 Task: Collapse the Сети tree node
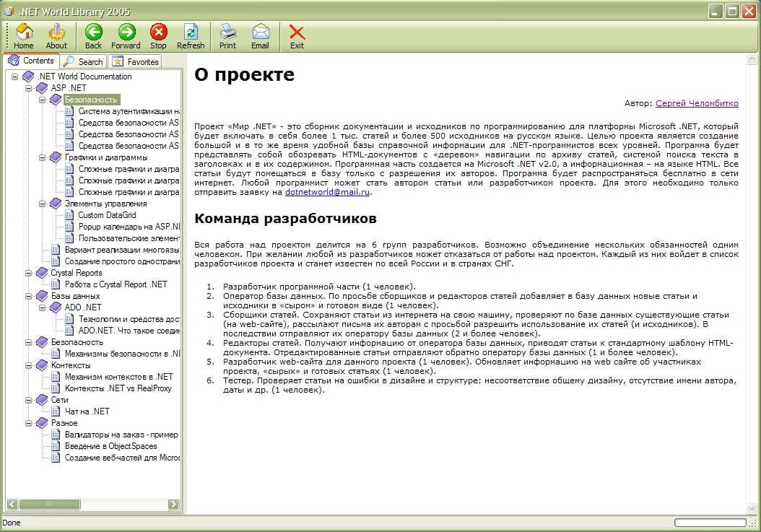point(29,401)
